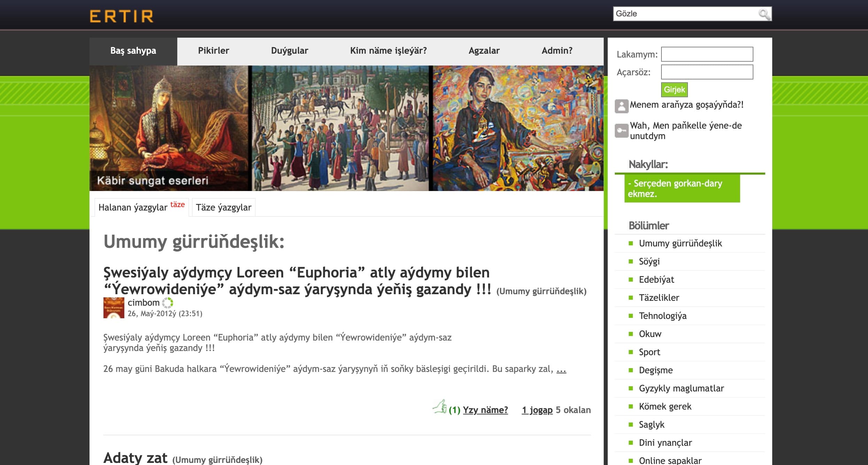Image resolution: width=868 pixels, height=465 pixels.
Task: Click the Yzy näme? link
Action: pyautogui.click(x=485, y=410)
